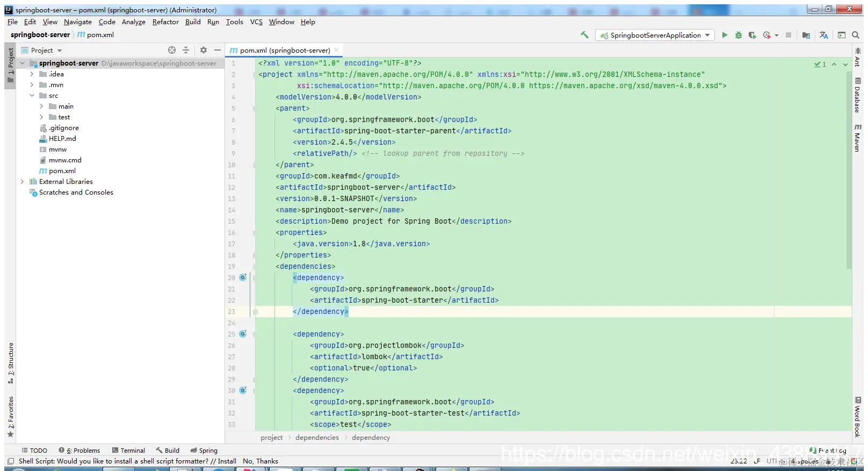Open the Event Log

828,451
